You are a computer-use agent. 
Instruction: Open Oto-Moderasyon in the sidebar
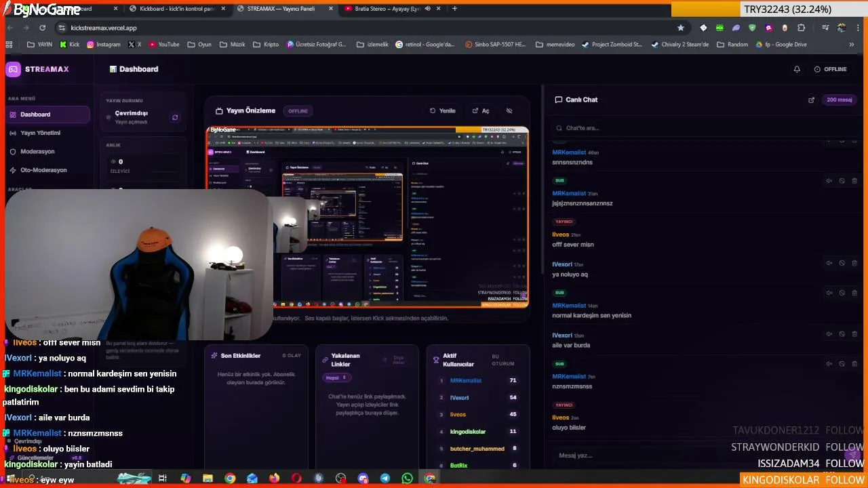47,170
